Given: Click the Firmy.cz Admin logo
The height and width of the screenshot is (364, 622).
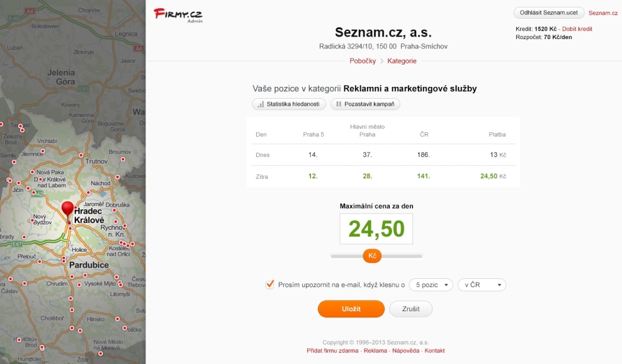Looking at the screenshot, I should tap(178, 15).
